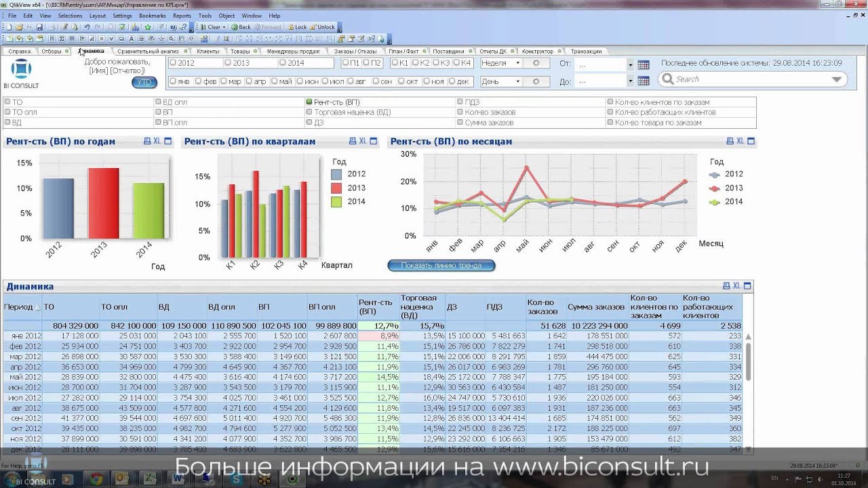Click Показать линию тренда button
Image resolution: width=868 pixels, height=488 pixels.
[x=441, y=266]
